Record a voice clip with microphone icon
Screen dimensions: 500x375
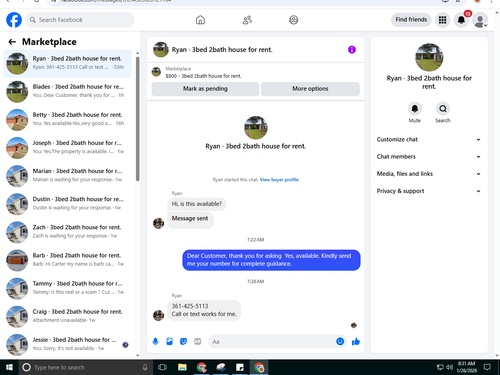point(155,341)
